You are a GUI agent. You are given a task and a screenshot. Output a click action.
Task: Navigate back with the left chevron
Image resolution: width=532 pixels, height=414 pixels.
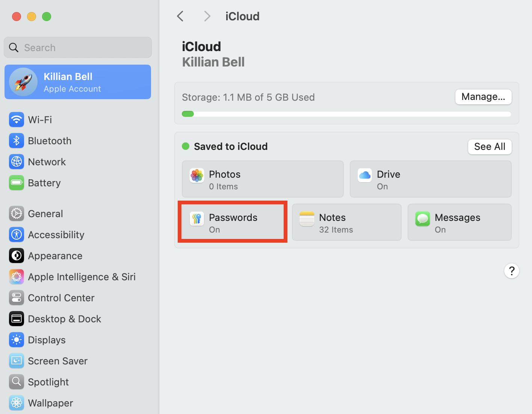(180, 16)
